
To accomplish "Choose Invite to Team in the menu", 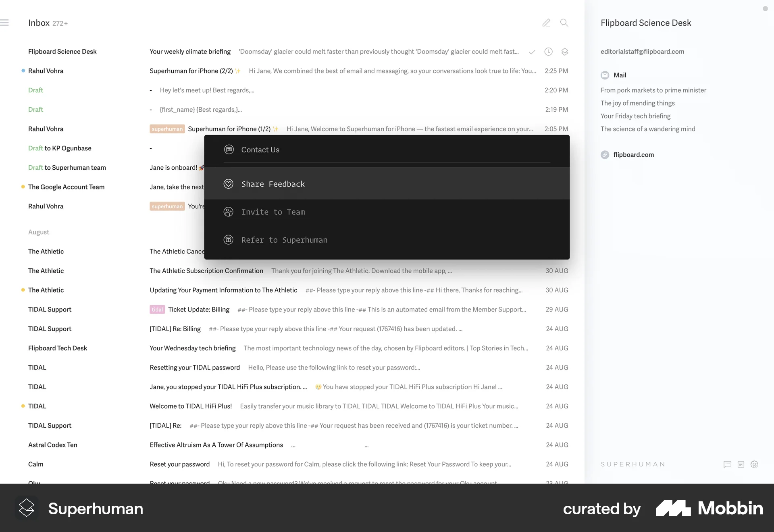I will [273, 212].
